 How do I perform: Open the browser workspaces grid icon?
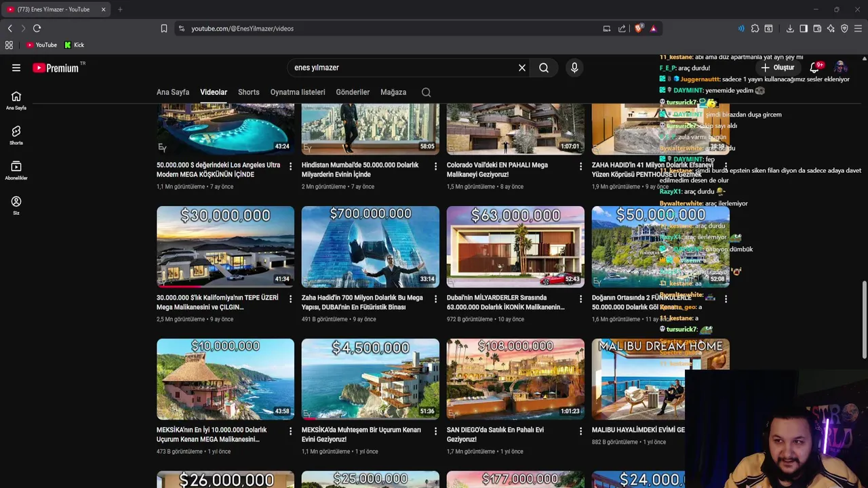(x=9, y=45)
